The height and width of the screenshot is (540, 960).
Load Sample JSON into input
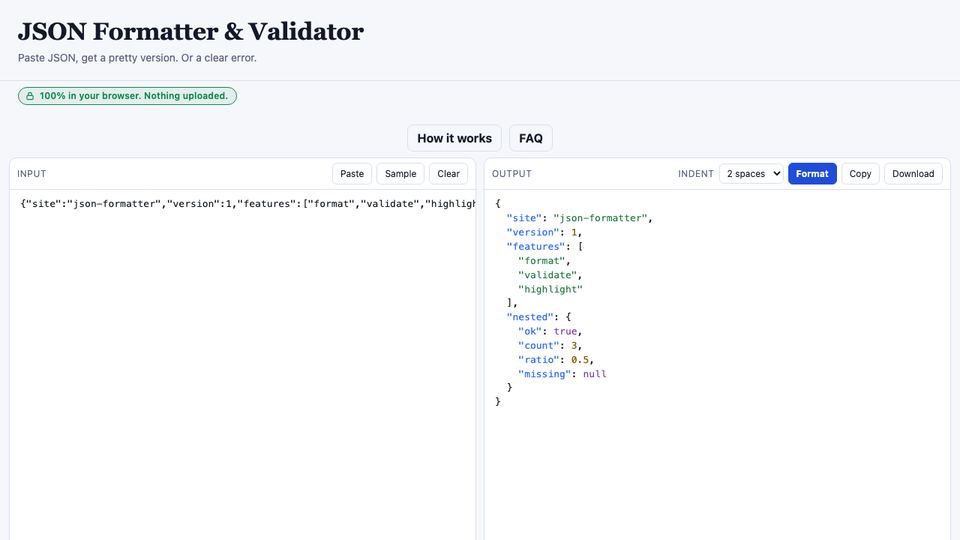click(400, 174)
